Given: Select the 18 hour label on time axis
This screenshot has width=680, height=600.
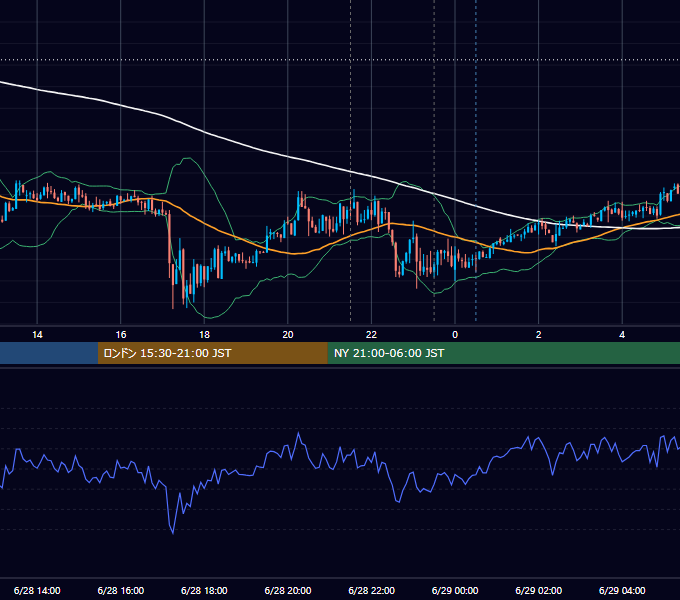Looking at the screenshot, I should tap(204, 335).
